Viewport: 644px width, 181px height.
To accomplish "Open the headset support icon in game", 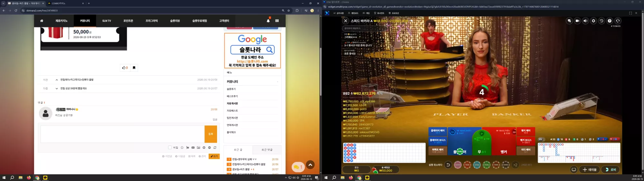I will point(618,21).
